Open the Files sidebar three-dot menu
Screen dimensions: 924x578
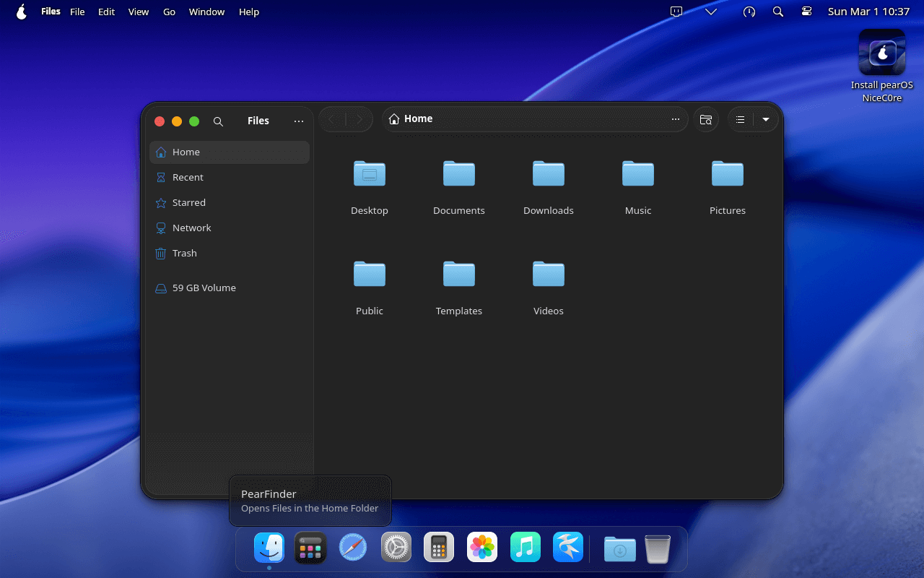(x=299, y=121)
